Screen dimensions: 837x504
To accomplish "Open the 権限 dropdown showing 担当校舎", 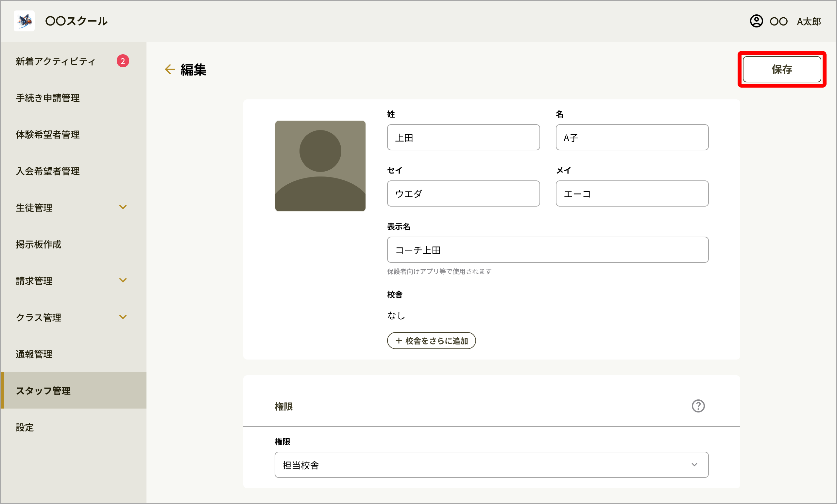I will (x=491, y=464).
